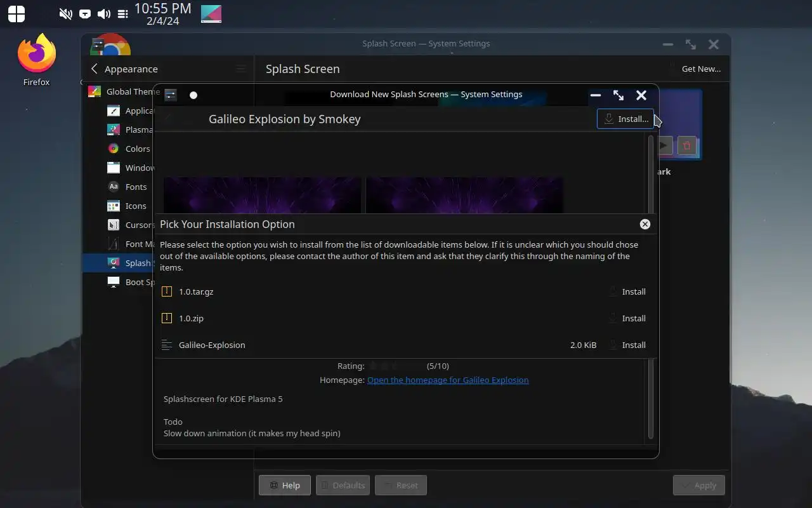812x508 pixels.
Task: Click the Get New... button
Action: (x=696, y=69)
